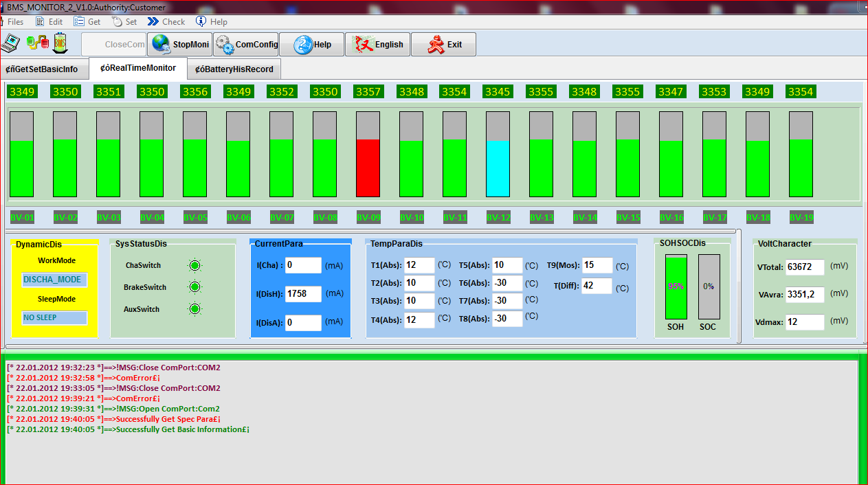Click the green SOH percentage bar
This screenshot has width=868, height=485.
tap(676, 287)
